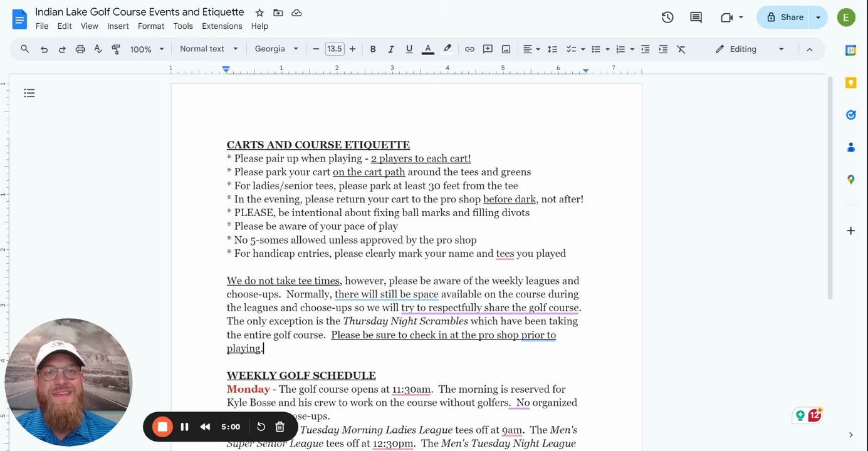Open the View menu
Screen dimensions: 868x451
pos(90,26)
